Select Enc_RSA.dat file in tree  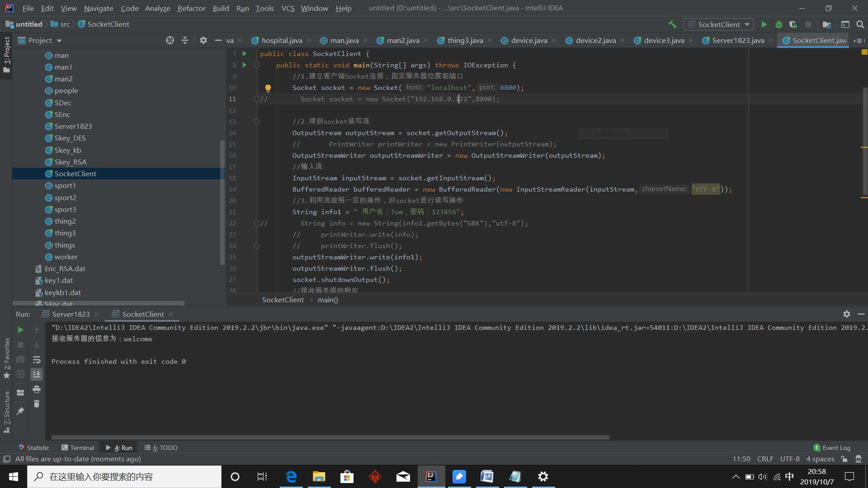coord(65,268)
